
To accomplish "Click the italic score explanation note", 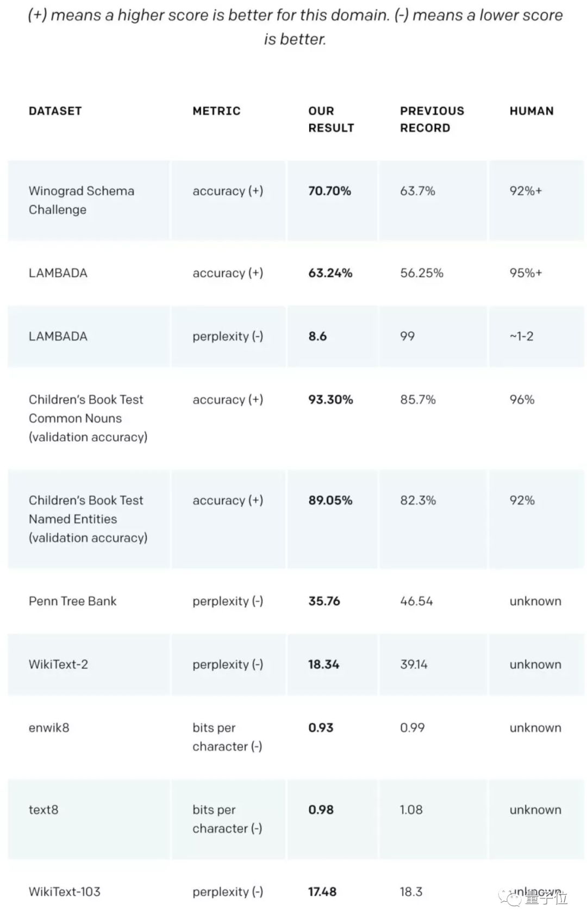I will [295, 27].
